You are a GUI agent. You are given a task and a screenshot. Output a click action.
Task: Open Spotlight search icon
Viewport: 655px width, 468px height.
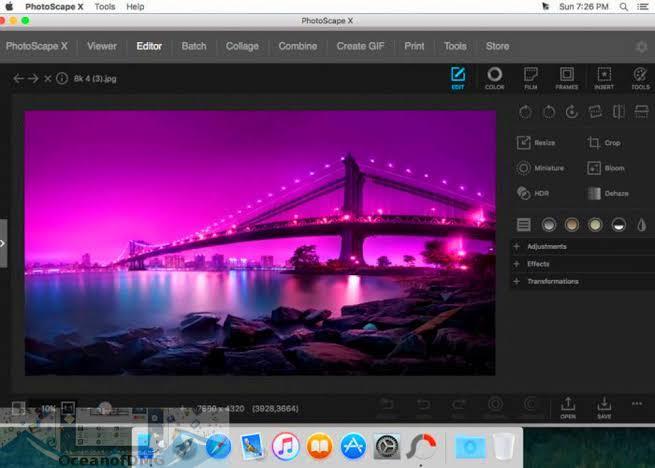pyautogui.click(x=624, y=7)
